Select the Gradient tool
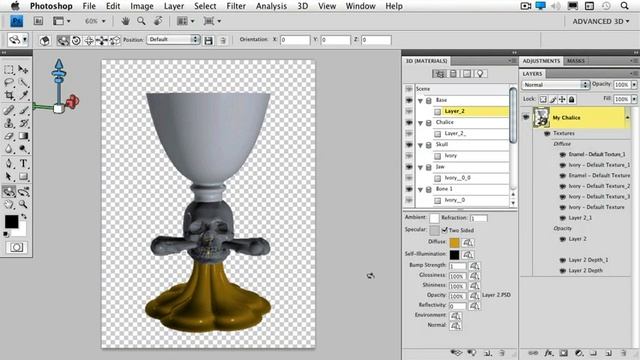Viewport: 640px width, 360px height. click(23, 136)
